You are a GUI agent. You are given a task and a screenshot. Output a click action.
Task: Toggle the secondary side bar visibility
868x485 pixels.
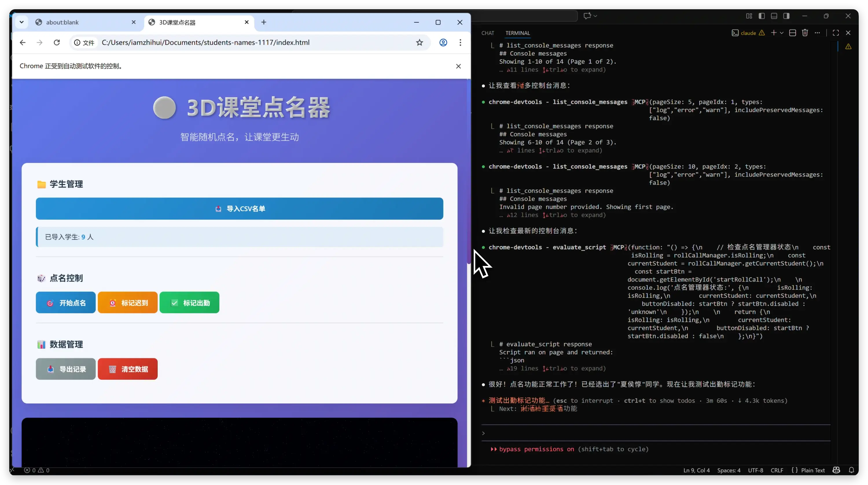coord(786,16)
